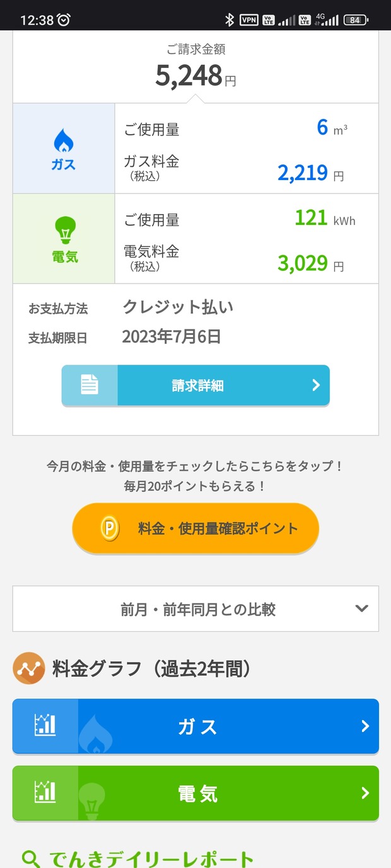The height and width of the screenshot is (868, 391).
Task: Tap the orange graph icon beside 料金グラフ
Action: point(28,668)
